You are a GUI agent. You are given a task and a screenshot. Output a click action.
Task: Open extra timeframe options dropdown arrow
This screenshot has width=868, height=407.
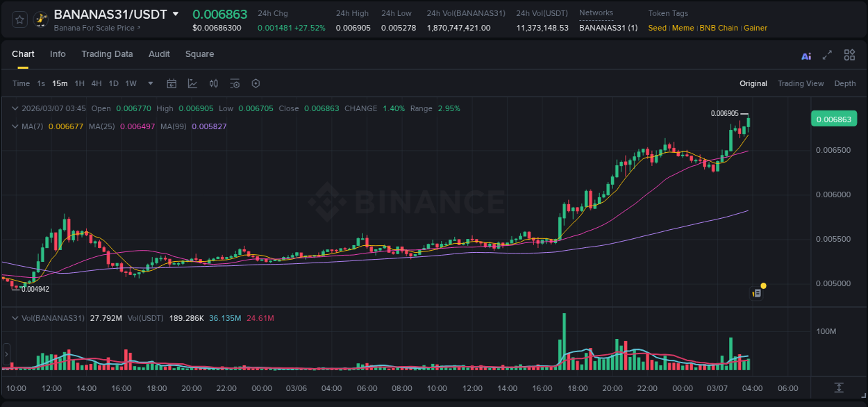coord(149,83)
